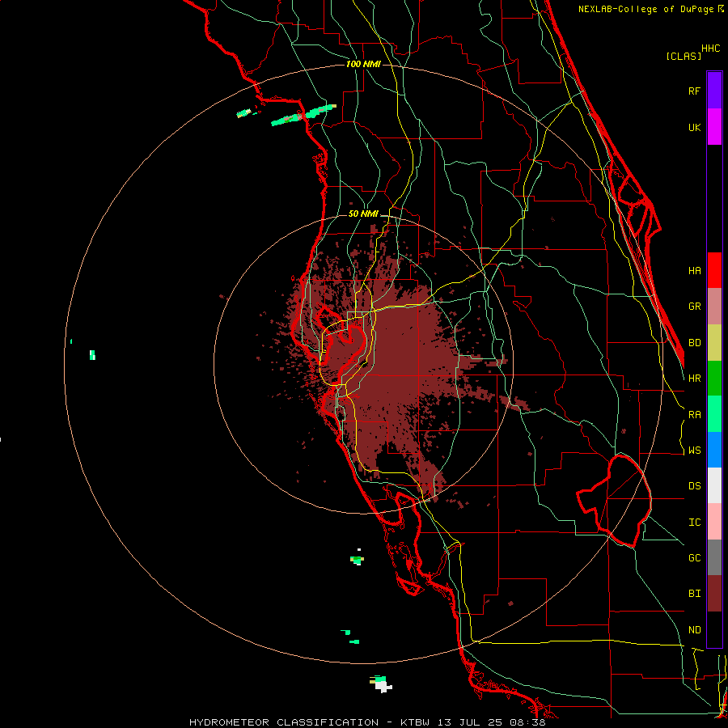Click the 'RF' legend label
The width and height of the screenshot is (728, 728).
click(x=694, y=91)
